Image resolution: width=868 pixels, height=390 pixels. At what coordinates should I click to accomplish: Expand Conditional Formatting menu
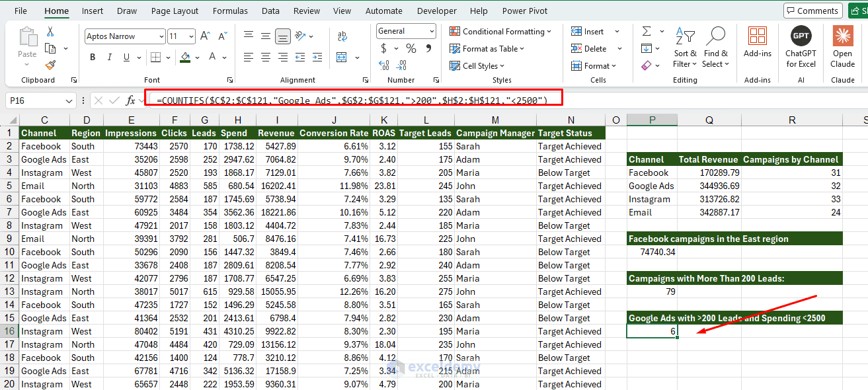point(500,31)
